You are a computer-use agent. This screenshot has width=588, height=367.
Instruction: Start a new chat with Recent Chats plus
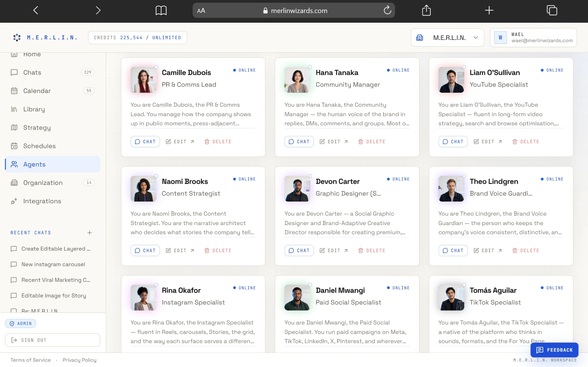pos(90,233)
